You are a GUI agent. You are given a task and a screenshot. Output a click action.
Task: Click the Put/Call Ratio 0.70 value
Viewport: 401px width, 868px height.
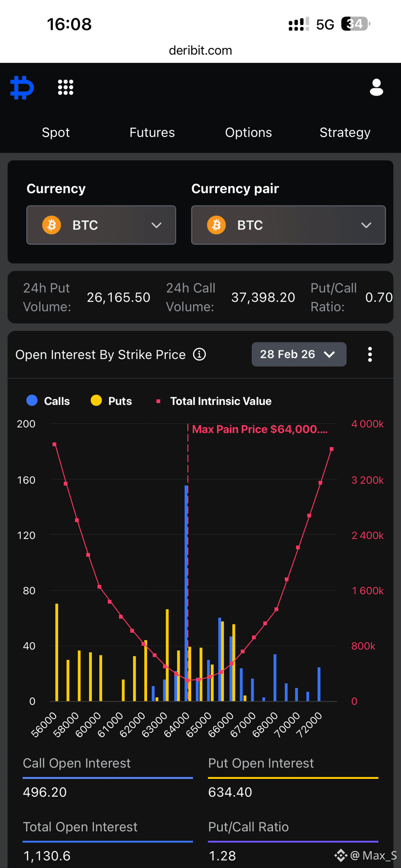pyautogui.click(x=379, y=297)
